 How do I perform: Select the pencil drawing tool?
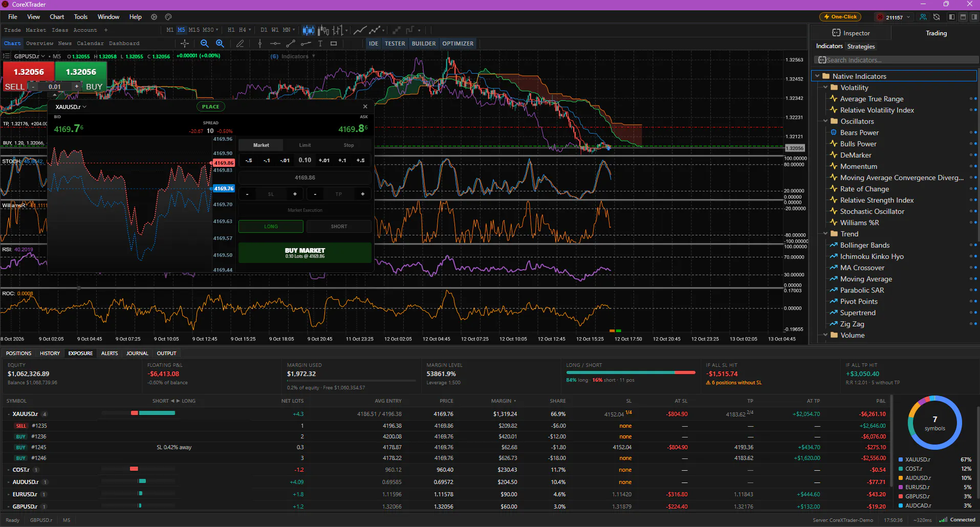240,43
